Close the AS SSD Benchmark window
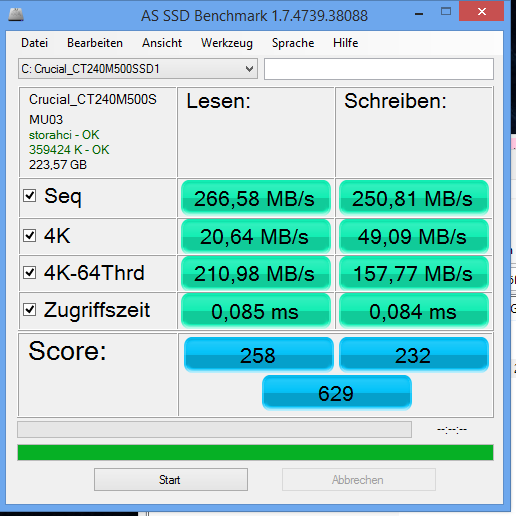This screenshot has width=516, height=516. coord(481,12)
